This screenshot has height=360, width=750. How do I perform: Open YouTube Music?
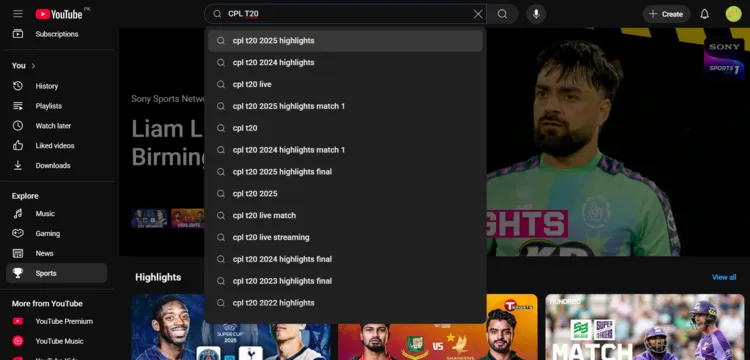[56, 341]
